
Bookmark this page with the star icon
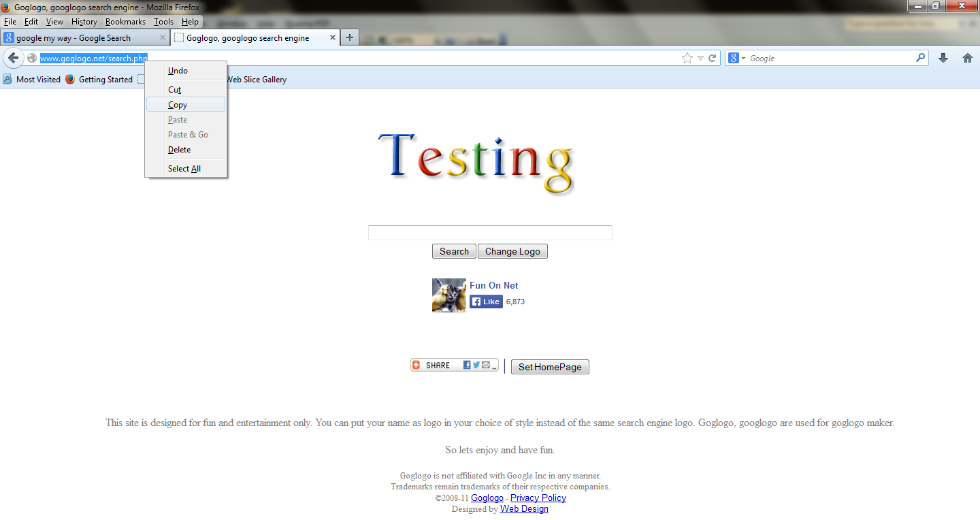click(x=687, y=59)
